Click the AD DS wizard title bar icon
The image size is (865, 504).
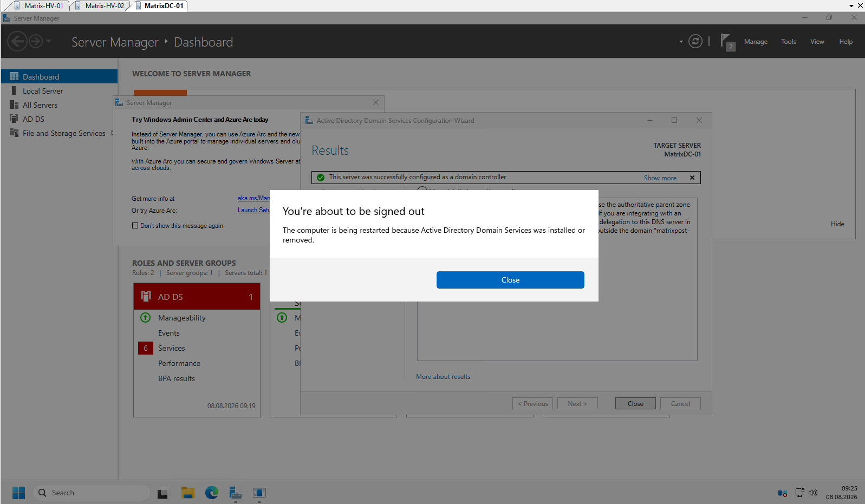[x=309, y=120]
